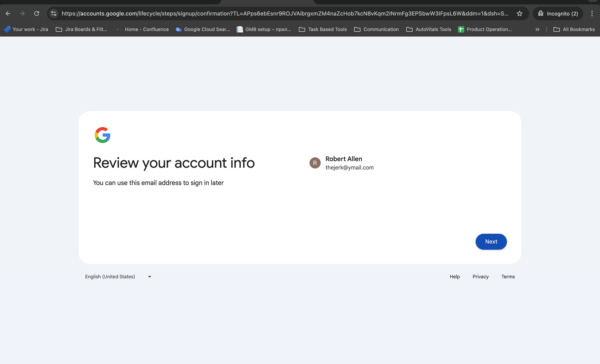Open the Incognito (2) profile button
Image resolution: width=600 pixels, height=364 pixels.
[558, 14]
